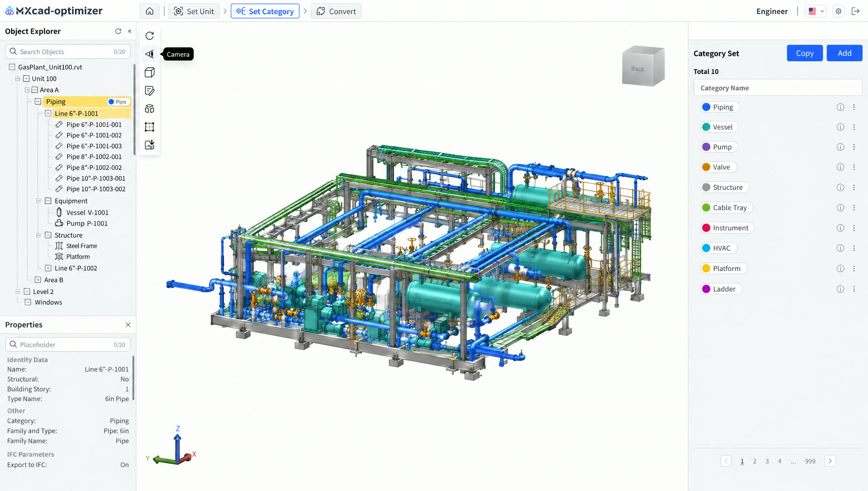Toggle the checkbox next to Level 2
This screenshot has height=491, width=868.
[27, 292]
